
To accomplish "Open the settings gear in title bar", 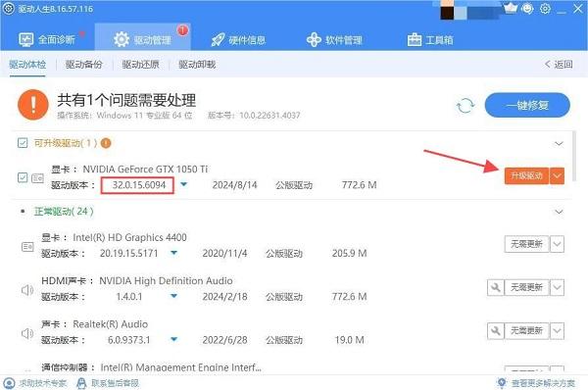I will [x=545, y=8].
